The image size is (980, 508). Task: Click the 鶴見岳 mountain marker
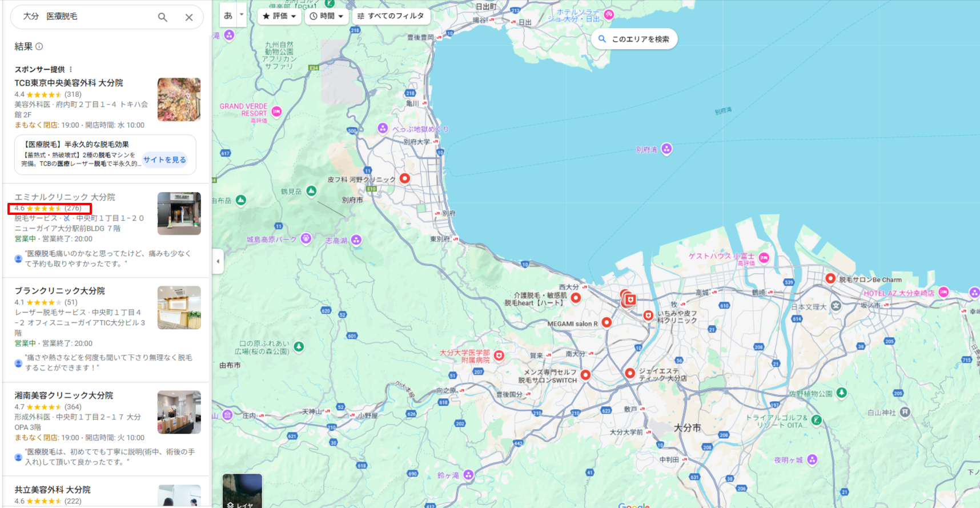[311, 191]
